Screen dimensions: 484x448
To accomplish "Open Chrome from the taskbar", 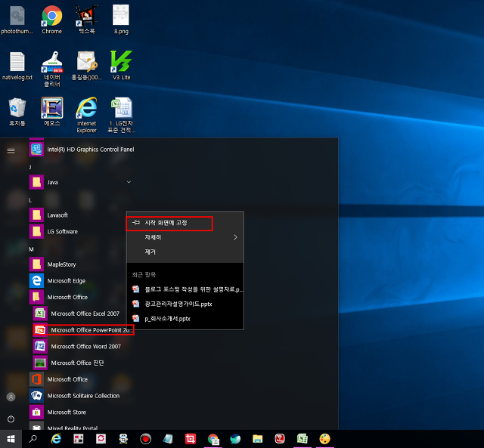I will tap(213, 439).
